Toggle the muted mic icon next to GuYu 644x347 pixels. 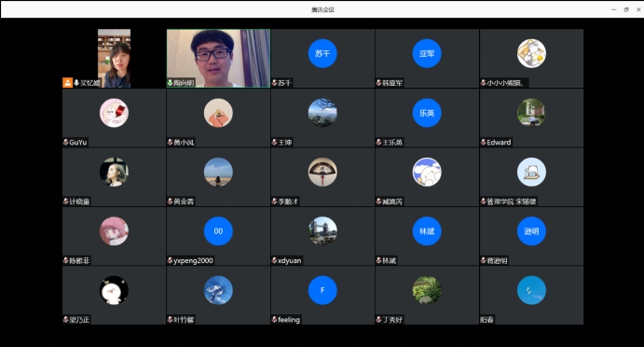[x=66, y=143]
